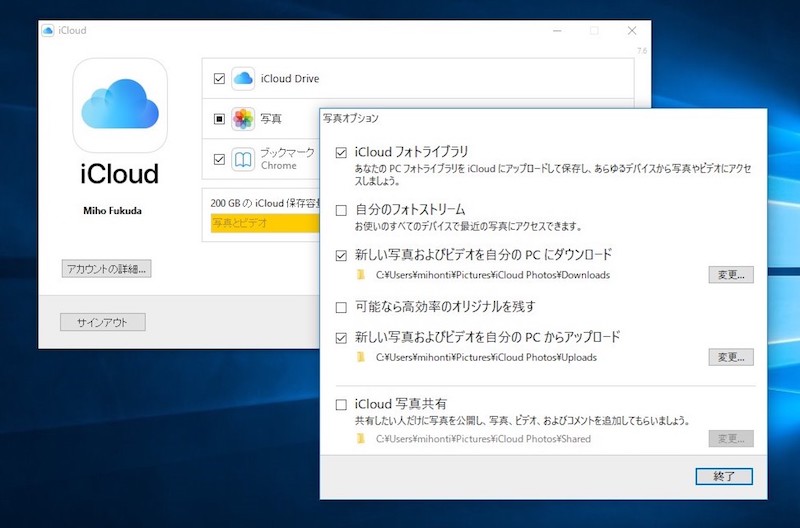
Task: Enable 自分のフォトストリーム checkbox
Action: pyautogui.click(x=341, y=210)
